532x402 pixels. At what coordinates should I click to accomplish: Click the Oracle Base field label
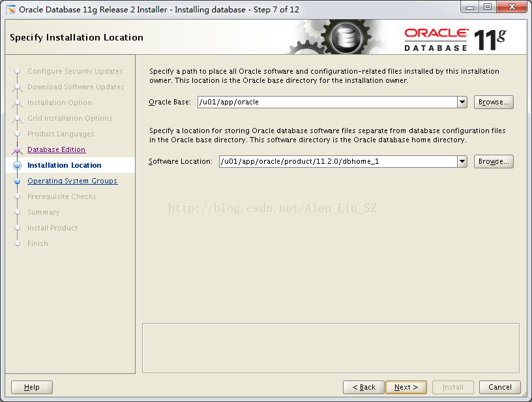(x=170, y=102)
